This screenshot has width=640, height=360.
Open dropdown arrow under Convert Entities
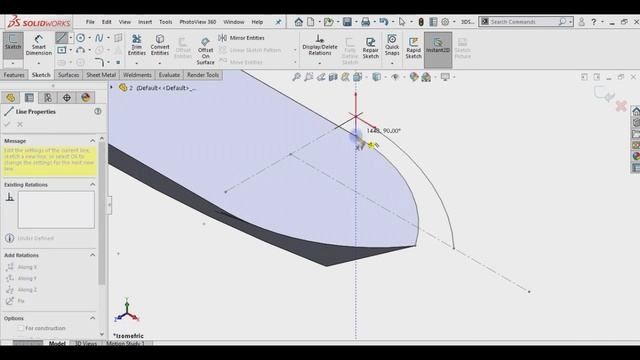pyautogui.click(x=160, y=63)
